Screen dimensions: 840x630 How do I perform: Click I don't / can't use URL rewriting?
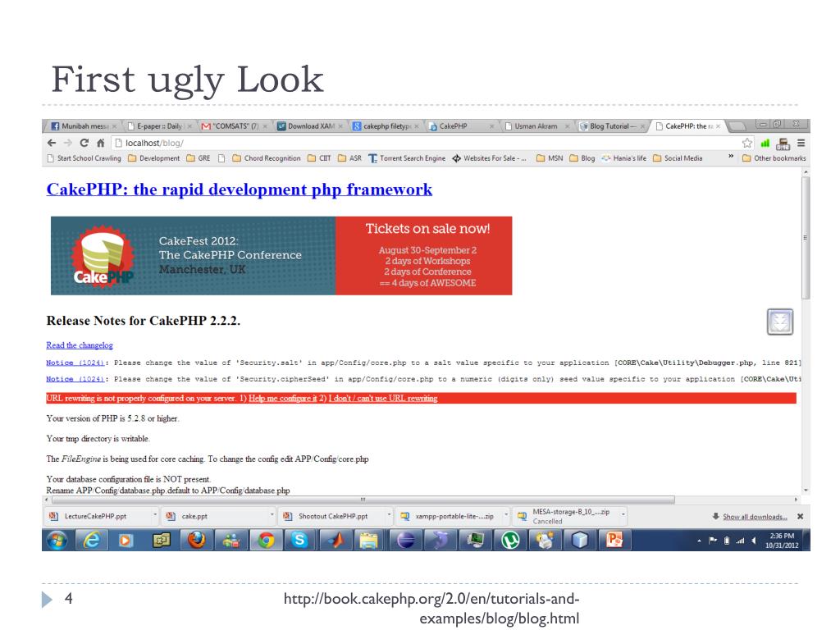pyautogui.click(x=383, y=399)
